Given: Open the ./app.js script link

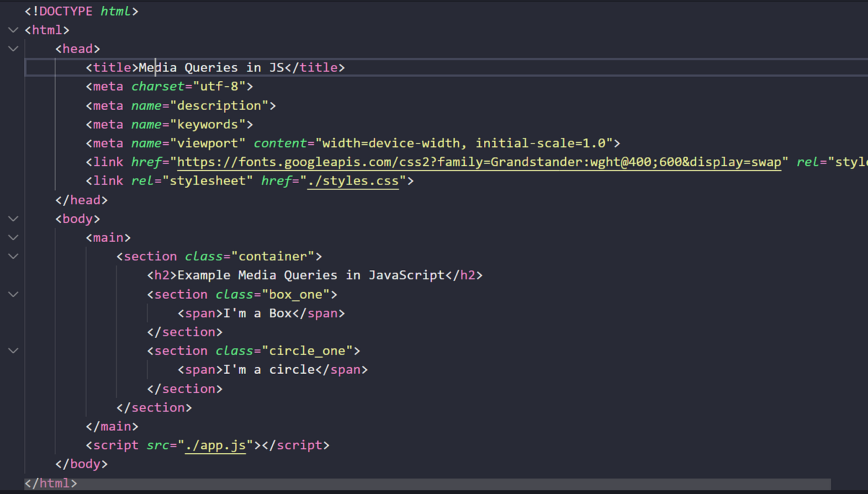Looking at the screenshot, I should (x=215, y=444).
